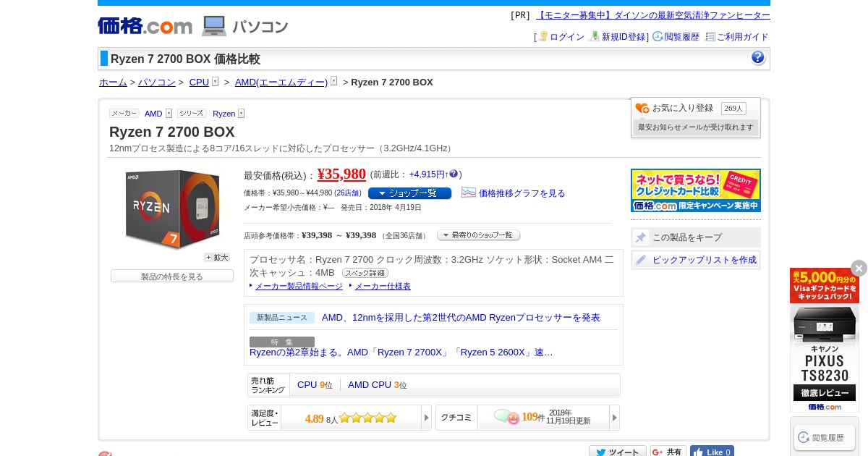
Task: Click the パソコン category header text
Action: click(260, 27)
